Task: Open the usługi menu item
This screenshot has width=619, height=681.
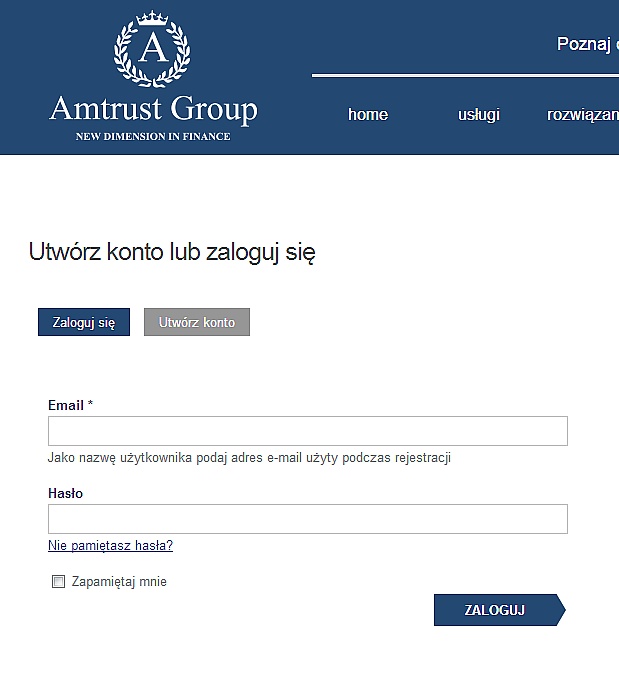Action: [479, 115]
